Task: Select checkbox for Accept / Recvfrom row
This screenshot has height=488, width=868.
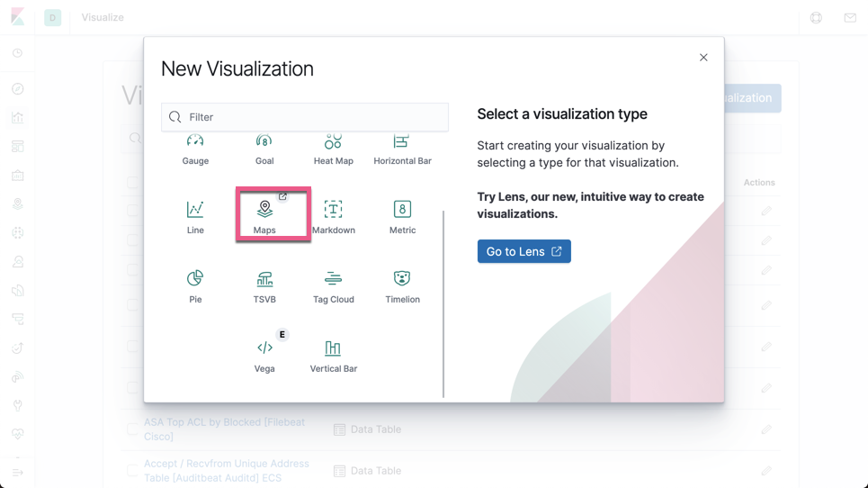Action: coord(131,471)
